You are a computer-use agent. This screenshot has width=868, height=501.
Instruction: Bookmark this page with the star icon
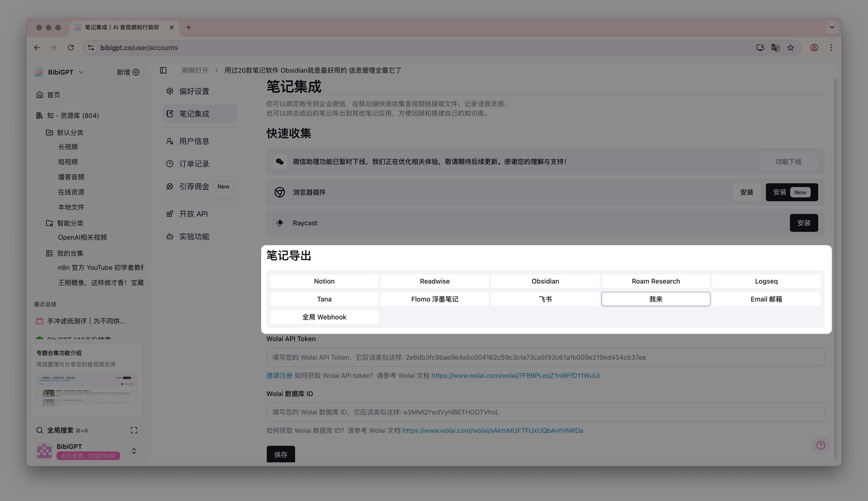tap(791, 48)
